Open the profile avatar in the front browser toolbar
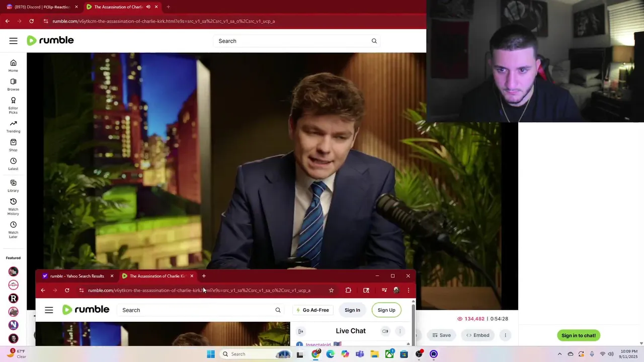This screenshot has width=644, height=362. coord(396,290)
